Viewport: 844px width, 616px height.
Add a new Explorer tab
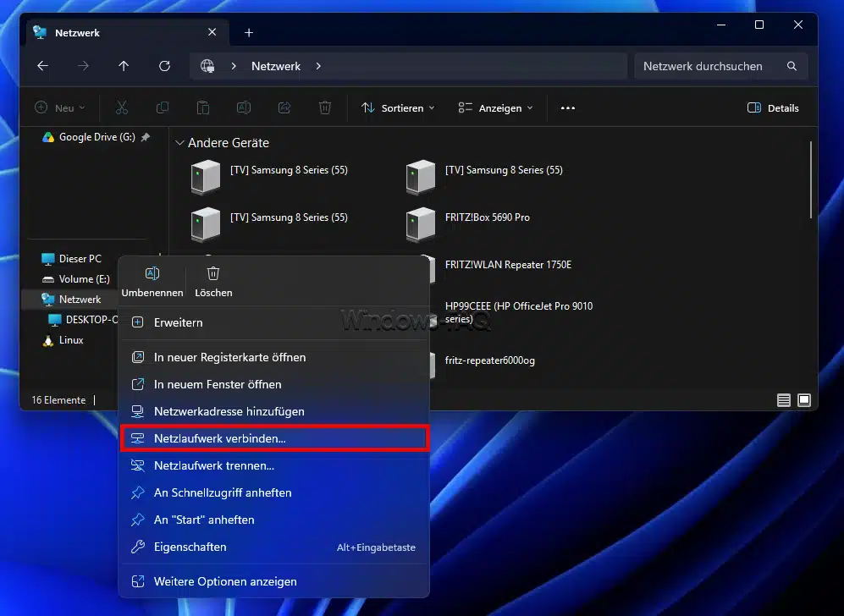pos(249,33)
